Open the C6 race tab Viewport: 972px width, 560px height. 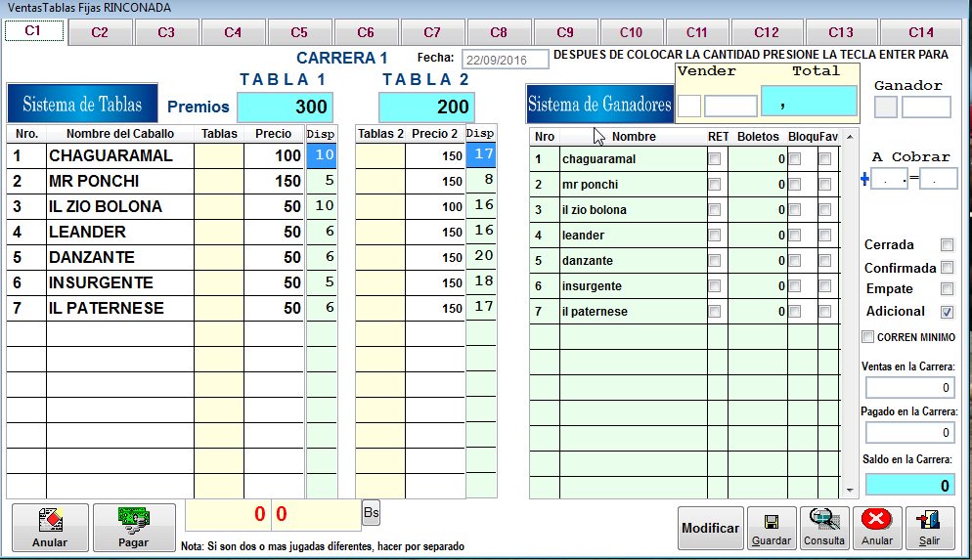point(366,32)
